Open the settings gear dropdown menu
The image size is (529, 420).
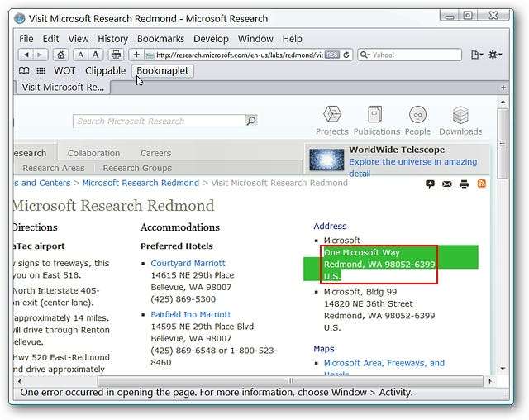(495, 55)
